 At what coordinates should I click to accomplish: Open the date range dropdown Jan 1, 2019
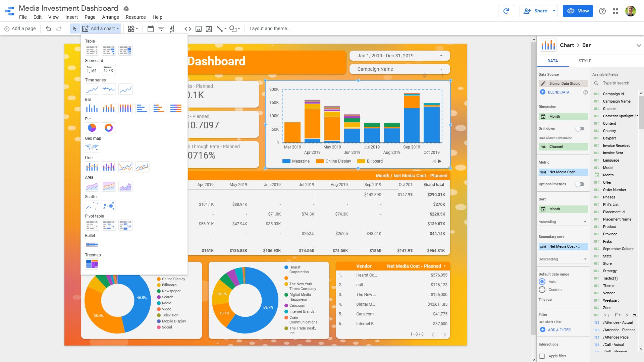(x=399, y=56)
